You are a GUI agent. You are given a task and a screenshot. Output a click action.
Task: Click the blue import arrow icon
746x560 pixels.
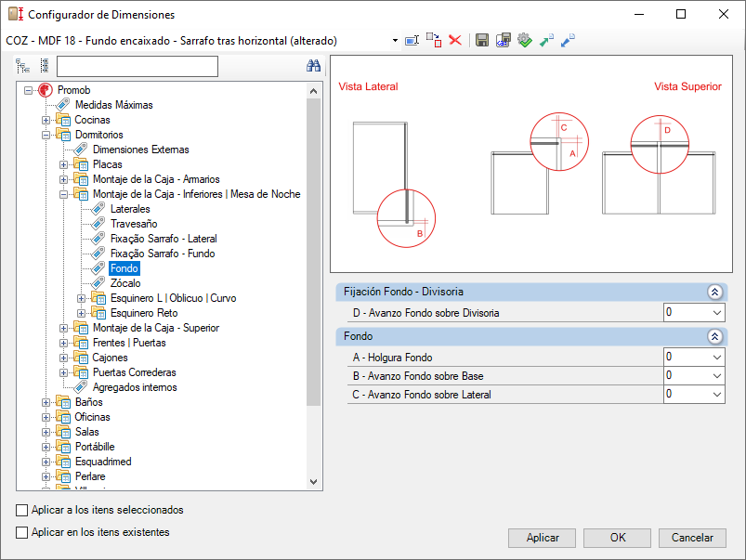(568, 41)
